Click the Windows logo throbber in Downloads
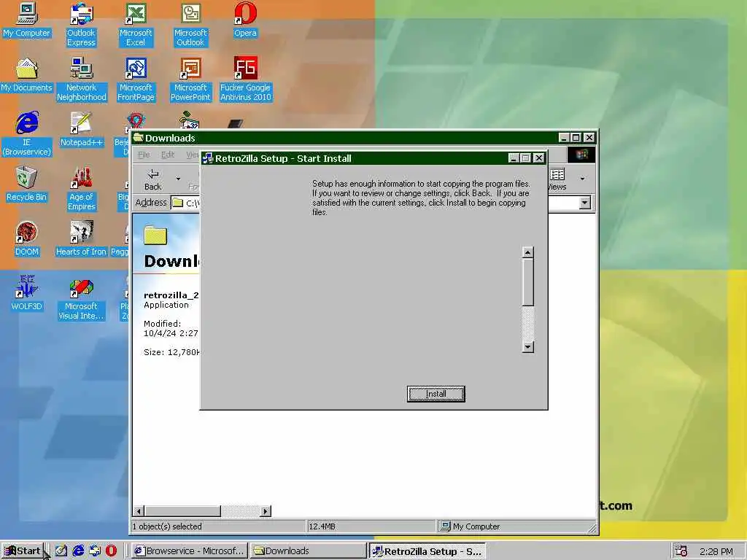 [581, 155]
